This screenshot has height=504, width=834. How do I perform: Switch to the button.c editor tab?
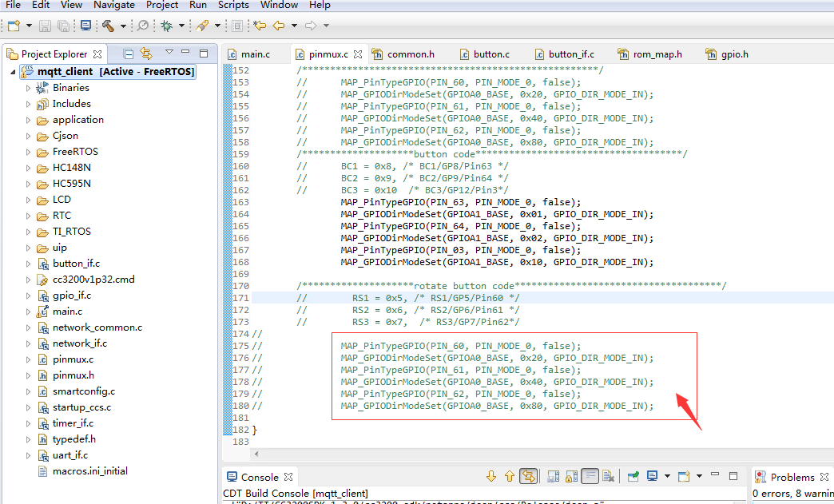click(x=485, y=54)
